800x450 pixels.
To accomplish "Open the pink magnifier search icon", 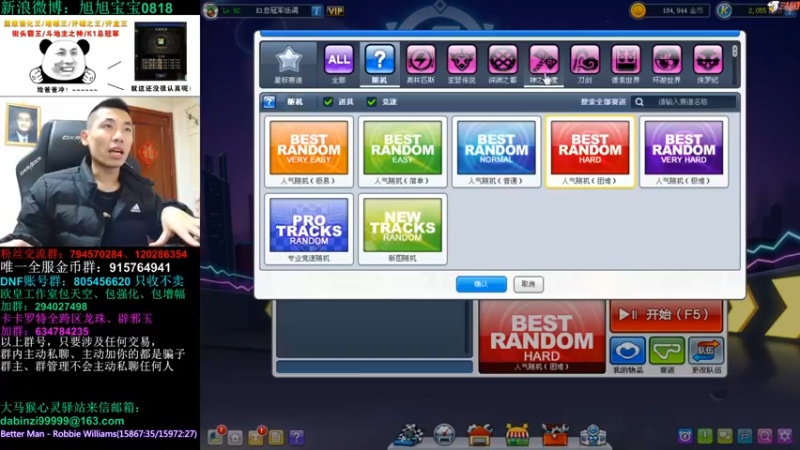I will coord(764,436).
